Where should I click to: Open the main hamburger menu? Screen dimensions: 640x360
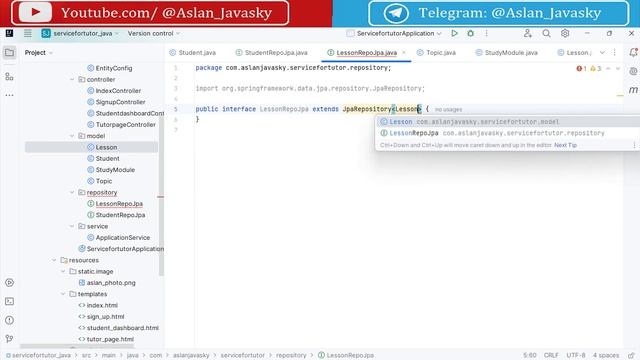(28, 33)
